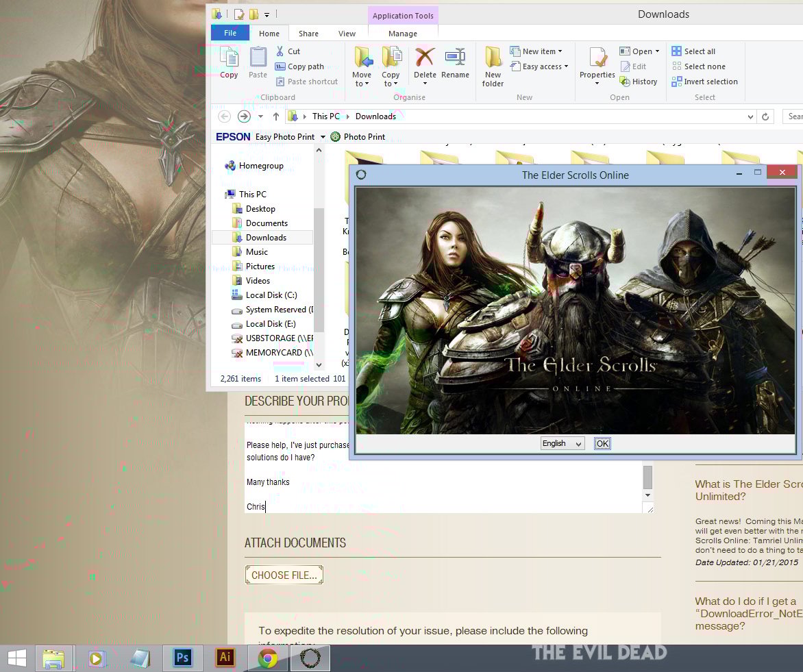Open the Quick Access Toolbar customize dropdown
The image size is (803, 672).
click(267, 15)
